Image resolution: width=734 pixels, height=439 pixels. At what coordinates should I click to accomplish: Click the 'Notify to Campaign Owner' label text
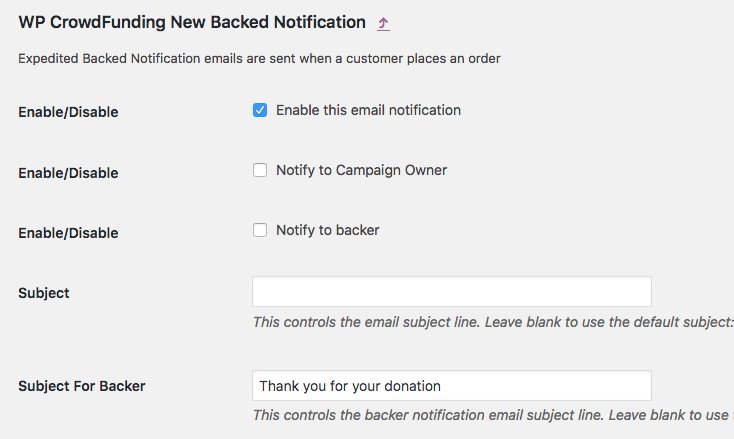(x=361, y=170)
